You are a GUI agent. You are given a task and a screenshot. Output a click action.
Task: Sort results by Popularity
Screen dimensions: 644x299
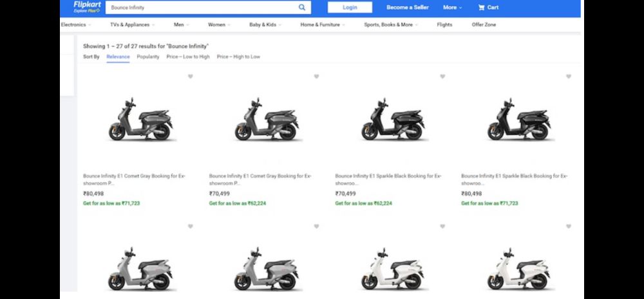click(x=147, y=57)
